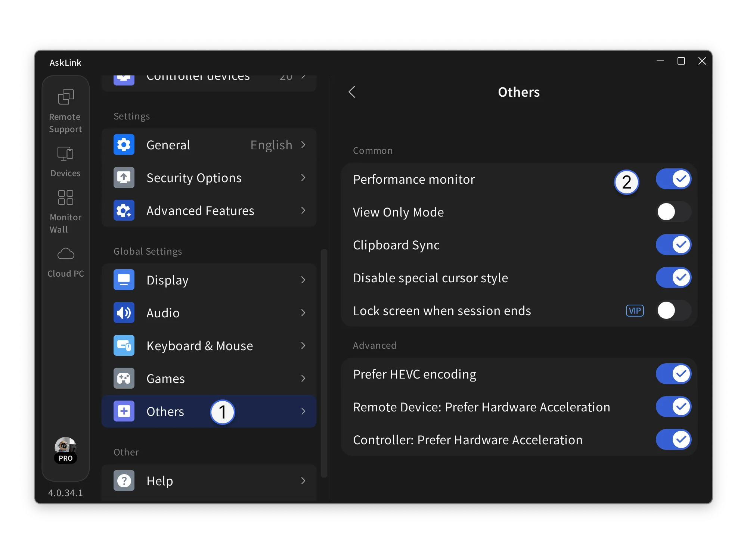Click the back arrow on Others page
Image resolution: width=747 pixels, height=560 pixels.
click(351, 92)
